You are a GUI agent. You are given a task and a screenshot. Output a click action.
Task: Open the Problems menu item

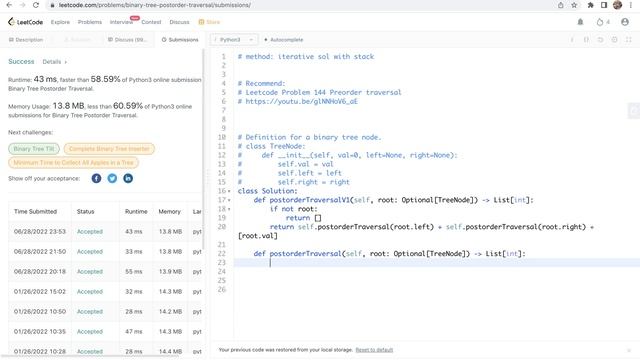point(90,22)
